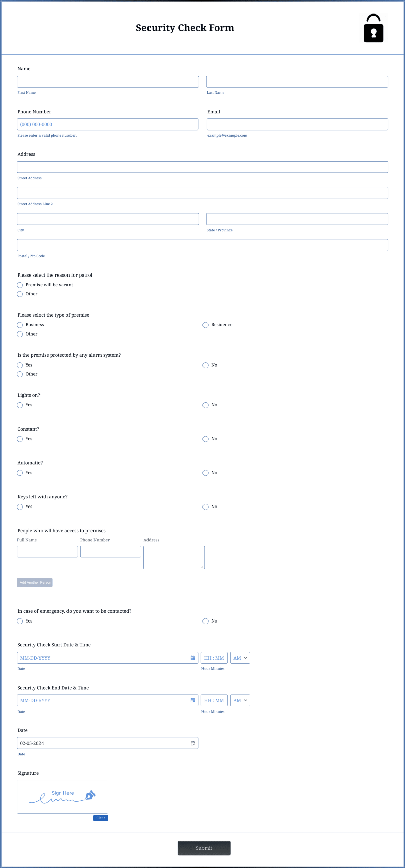
Task: Choose 'No' for 'Keys left with anyone?'
Action: (205, 507)
